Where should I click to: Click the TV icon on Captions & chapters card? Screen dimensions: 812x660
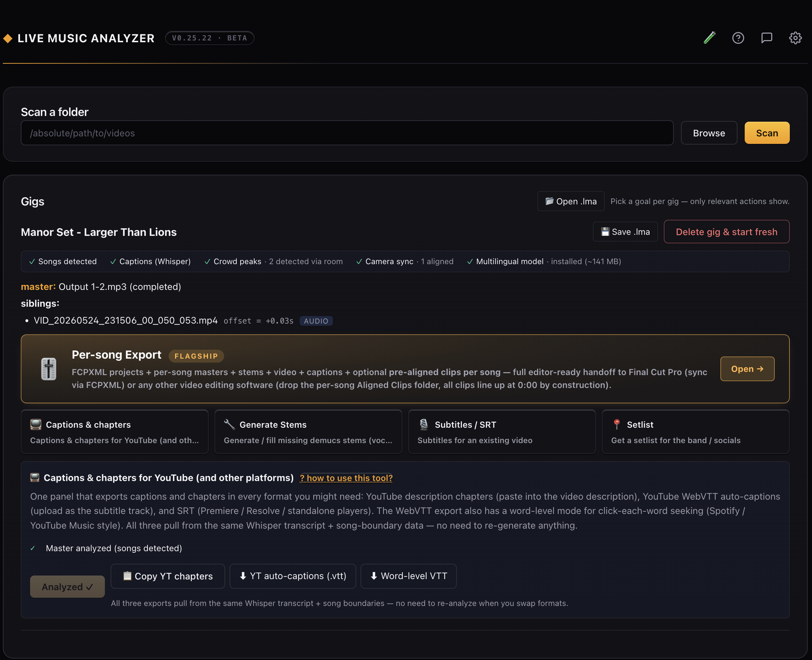36,424
